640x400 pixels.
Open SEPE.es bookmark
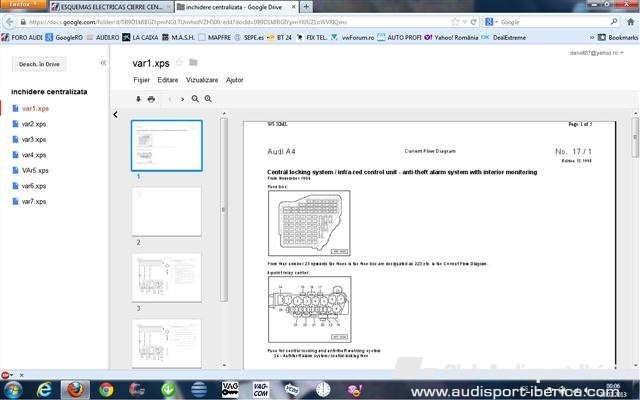click(249, 38)
